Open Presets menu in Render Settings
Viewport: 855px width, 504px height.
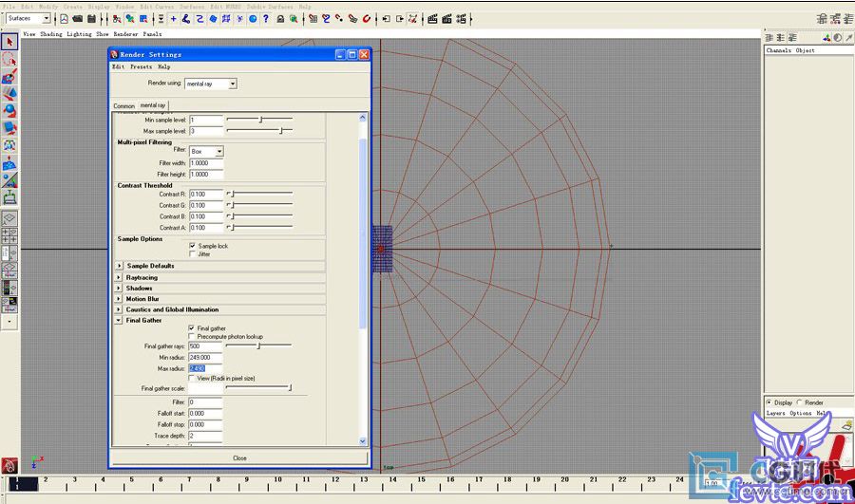click(141, 66)
